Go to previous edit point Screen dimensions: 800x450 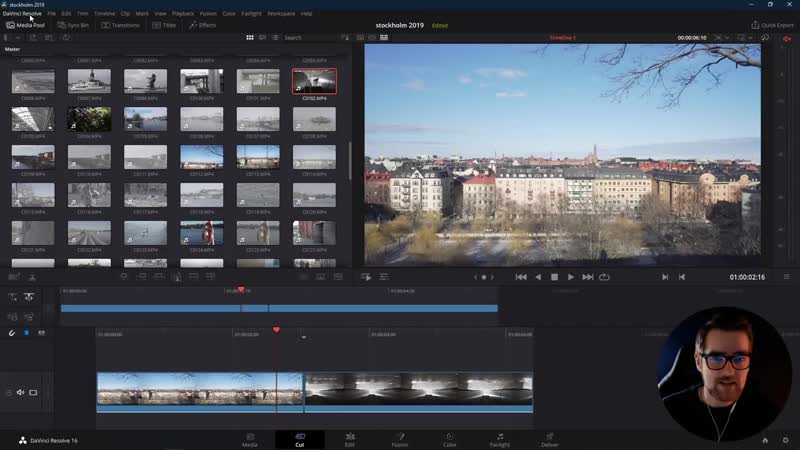pos(682,277)
